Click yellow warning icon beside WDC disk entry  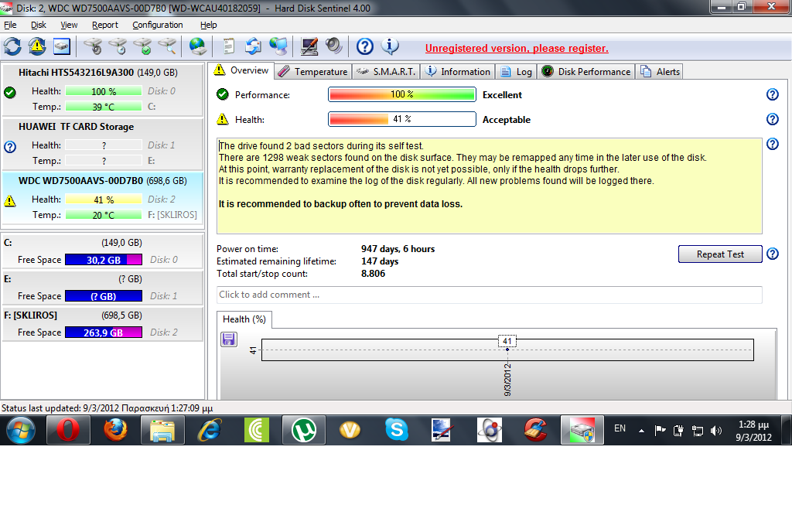coord(10,201)
